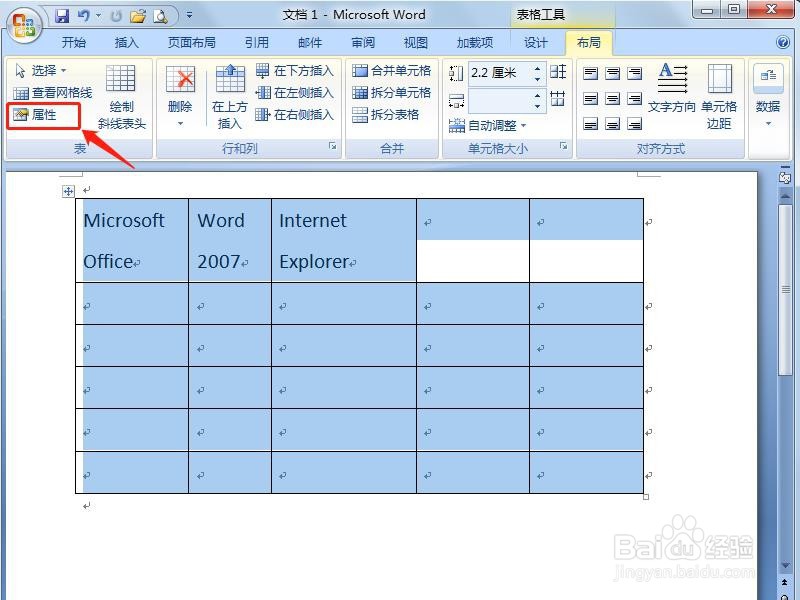Click row height field showing 2.2 厘米
This screenshot has width=800, height=600.
(x=501, y=72)
